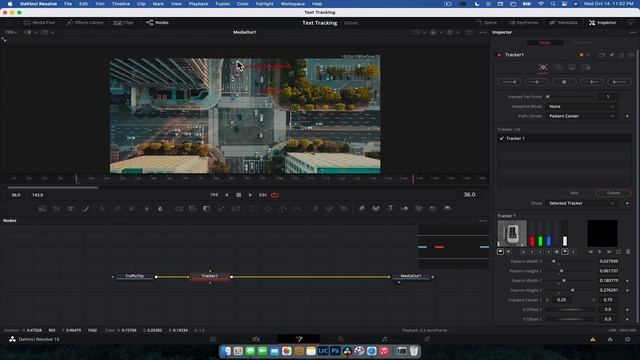The image size is (640, 360).
Task: Open the Show Selected Tracker dropdown
Action: coord(581,203)
